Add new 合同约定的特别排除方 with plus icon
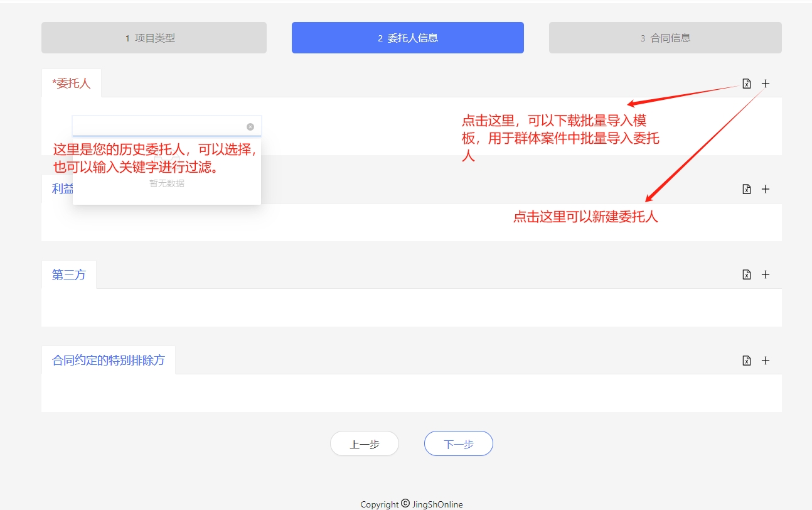812x510 pixels. coord(765,361)
